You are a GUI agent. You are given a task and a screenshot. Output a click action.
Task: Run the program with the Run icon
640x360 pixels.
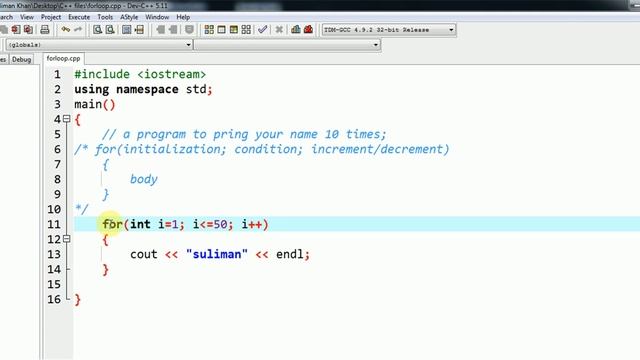point(221,29)
